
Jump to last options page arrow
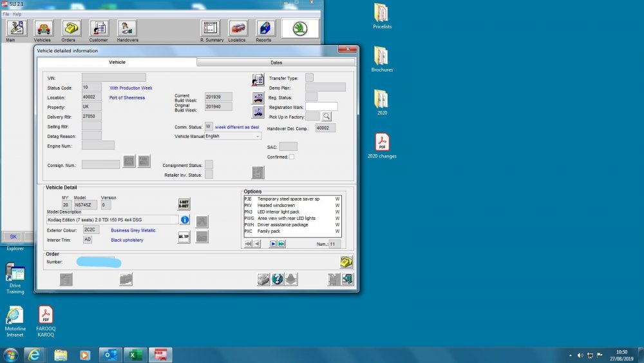(281, 244)
